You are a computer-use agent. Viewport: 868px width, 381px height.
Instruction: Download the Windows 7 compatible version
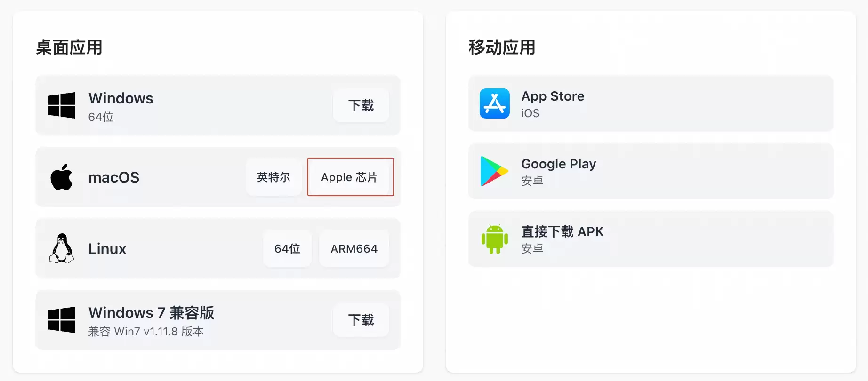tap(361, 320)
